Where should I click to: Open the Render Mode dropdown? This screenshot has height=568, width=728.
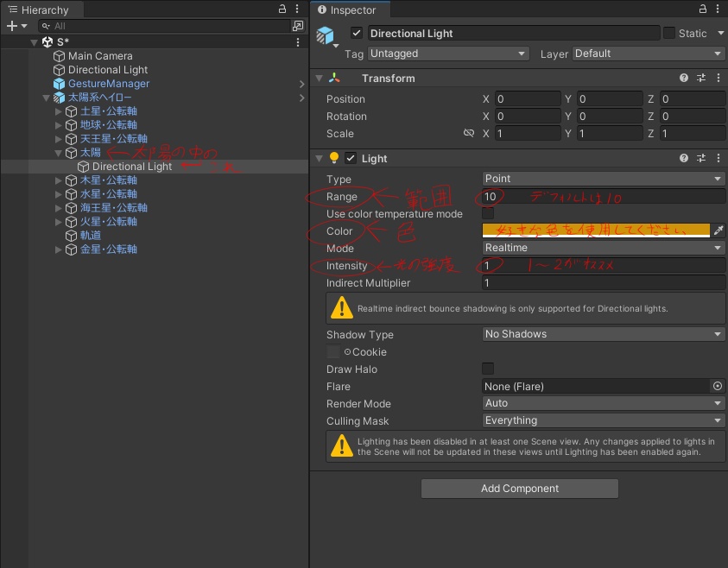pyautogui.click(x=603, y=403)
